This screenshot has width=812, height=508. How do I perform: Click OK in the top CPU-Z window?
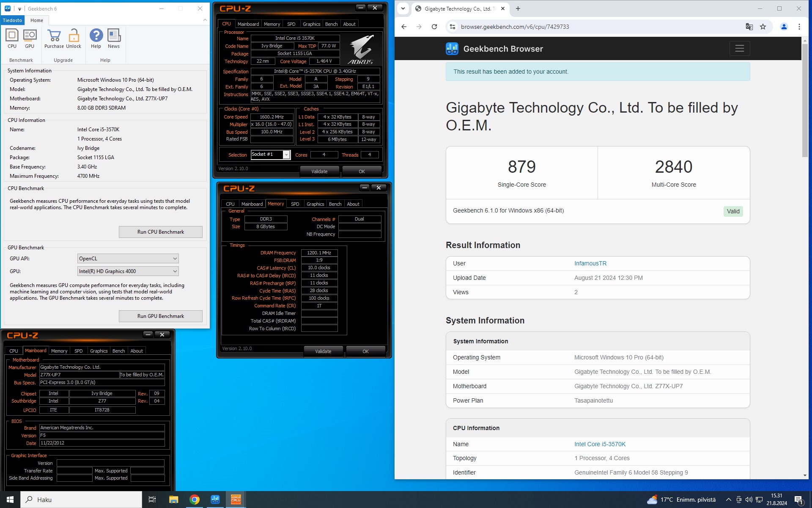point(362,171)
